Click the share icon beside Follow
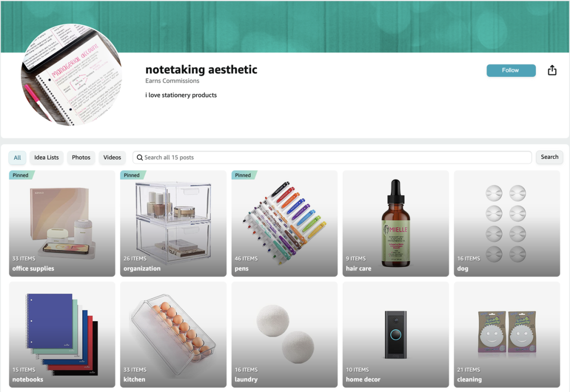This screenshot has height=392, width=570. (552, 70)
